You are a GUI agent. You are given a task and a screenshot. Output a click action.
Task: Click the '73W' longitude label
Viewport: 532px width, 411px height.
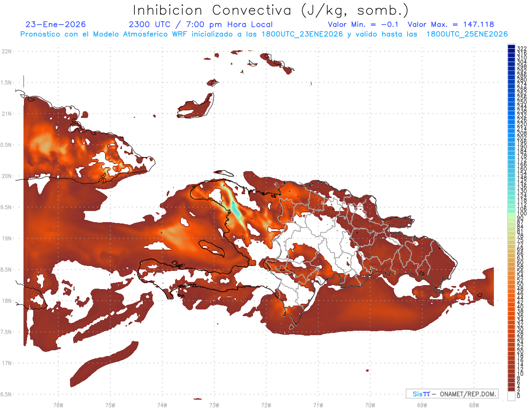[214, 405]
